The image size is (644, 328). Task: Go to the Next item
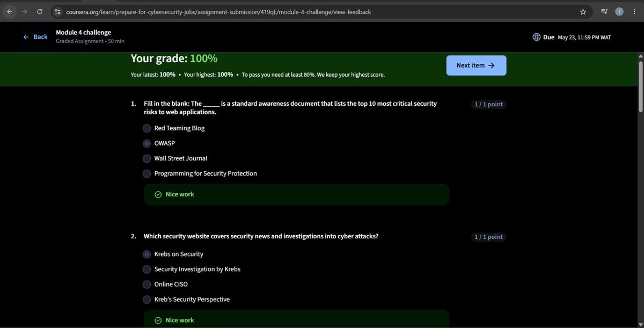coord(476,65)
